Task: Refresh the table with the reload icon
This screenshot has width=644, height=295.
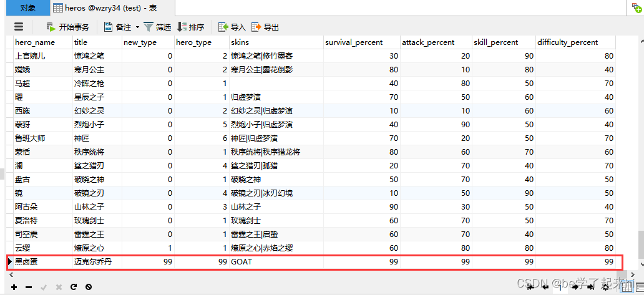Action: point(74,288)
